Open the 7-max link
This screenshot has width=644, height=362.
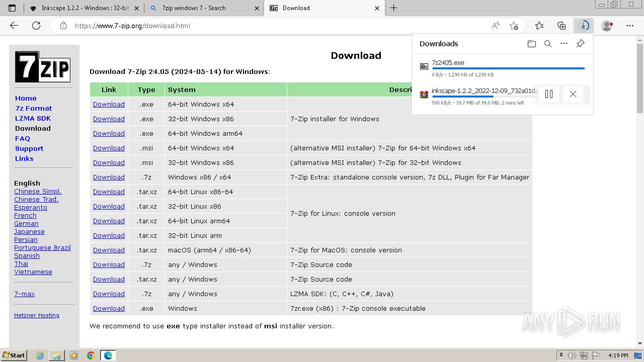24,294
